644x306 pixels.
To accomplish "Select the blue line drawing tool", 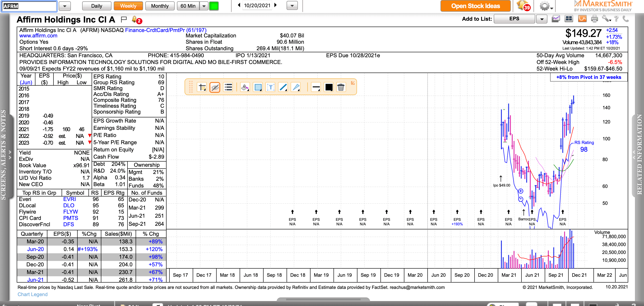I will [283, 87].
